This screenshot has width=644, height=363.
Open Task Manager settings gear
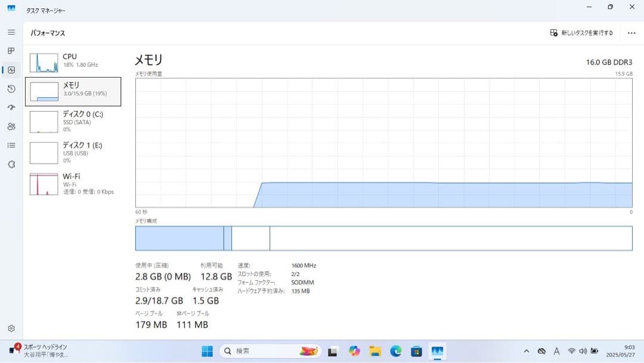coord(11,328)
